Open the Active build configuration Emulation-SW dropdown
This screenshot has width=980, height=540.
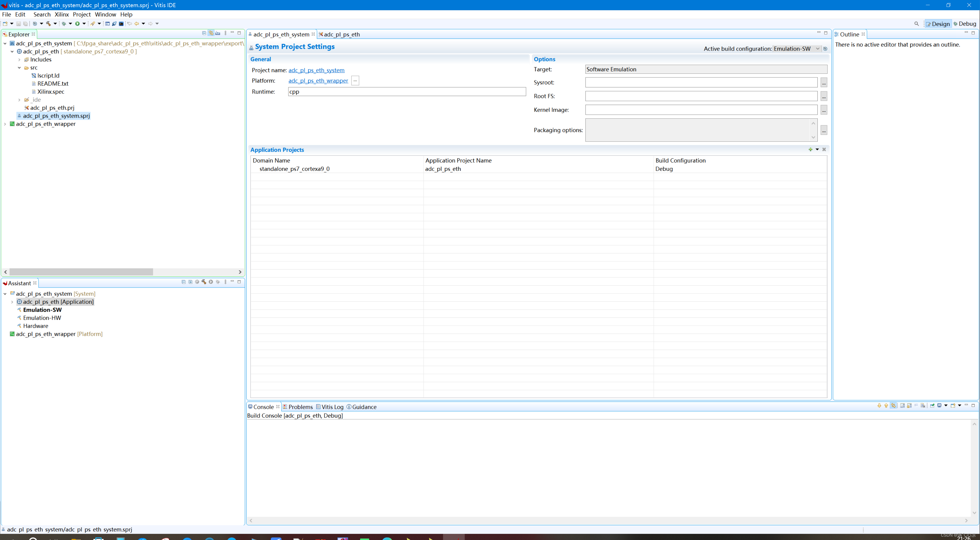click(797, 49)
